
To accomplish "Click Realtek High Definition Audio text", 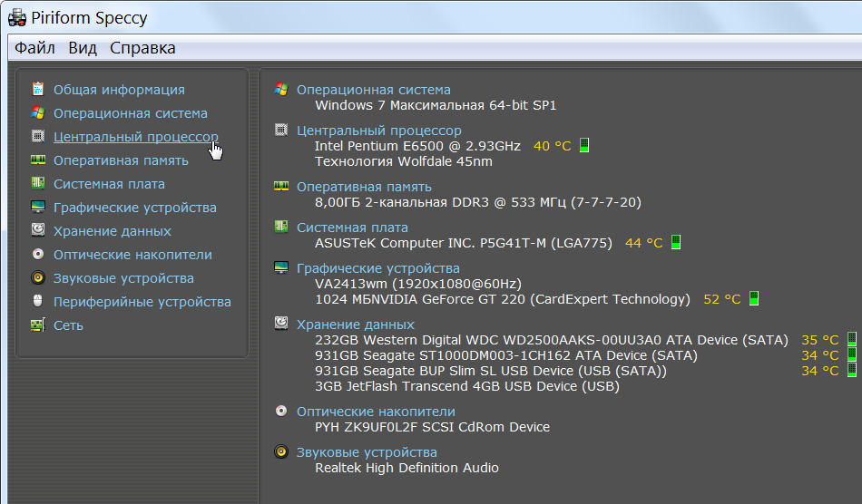I will point(407,468).
